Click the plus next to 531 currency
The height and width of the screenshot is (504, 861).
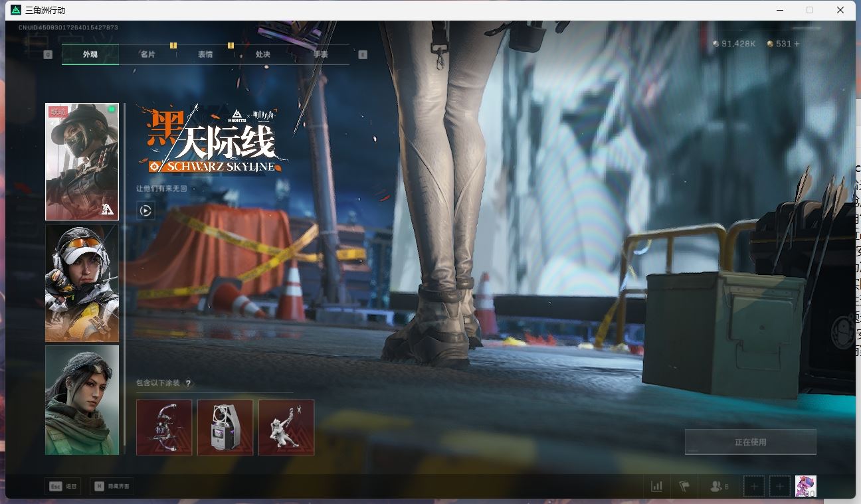click(797, 44)
